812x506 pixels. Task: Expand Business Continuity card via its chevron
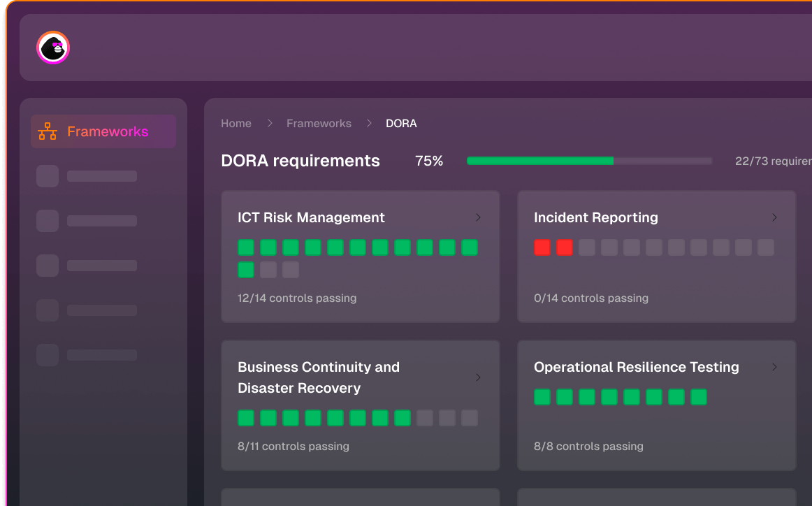coord(478,377)
